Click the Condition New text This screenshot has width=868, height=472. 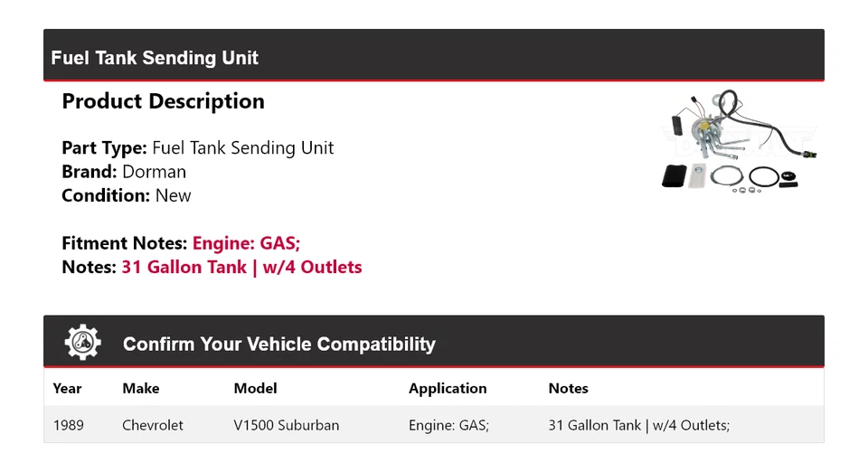(x=127, y=195)
